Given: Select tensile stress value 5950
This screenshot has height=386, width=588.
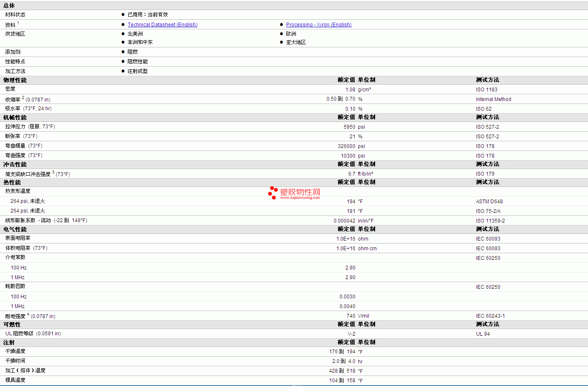Looking at the screenshot, I should click(349, 127).
